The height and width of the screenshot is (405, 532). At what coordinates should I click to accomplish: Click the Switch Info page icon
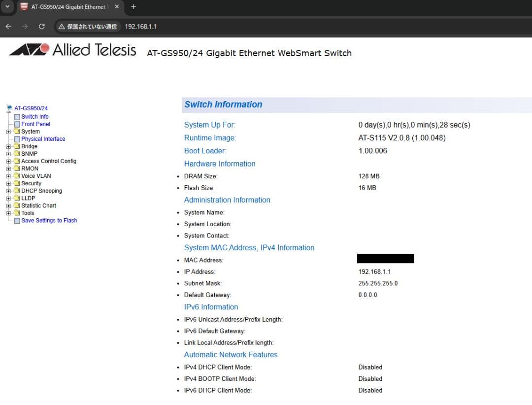pos(17,117)
